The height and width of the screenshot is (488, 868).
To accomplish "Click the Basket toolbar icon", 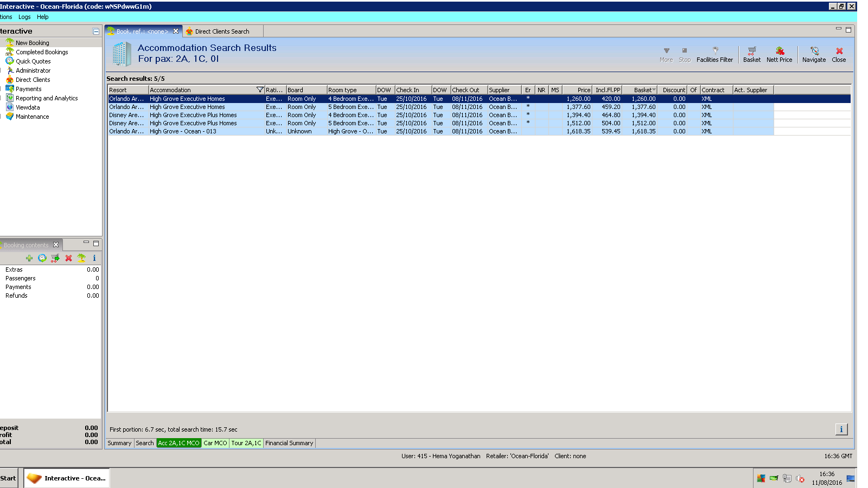I will tap(751, 54).
